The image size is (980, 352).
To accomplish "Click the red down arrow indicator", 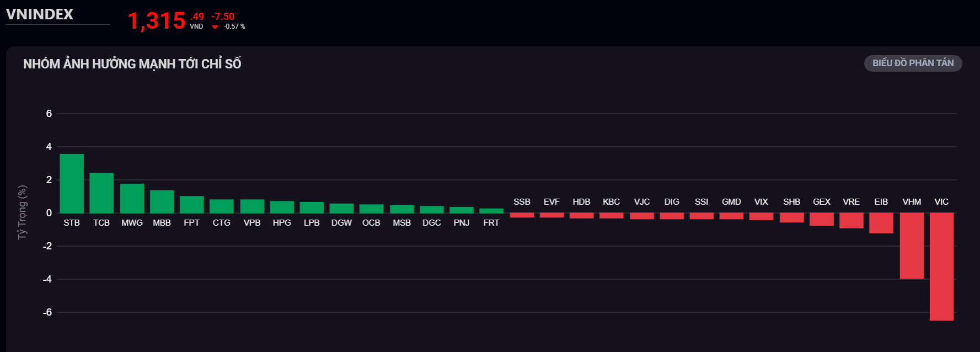I will 215,26.
